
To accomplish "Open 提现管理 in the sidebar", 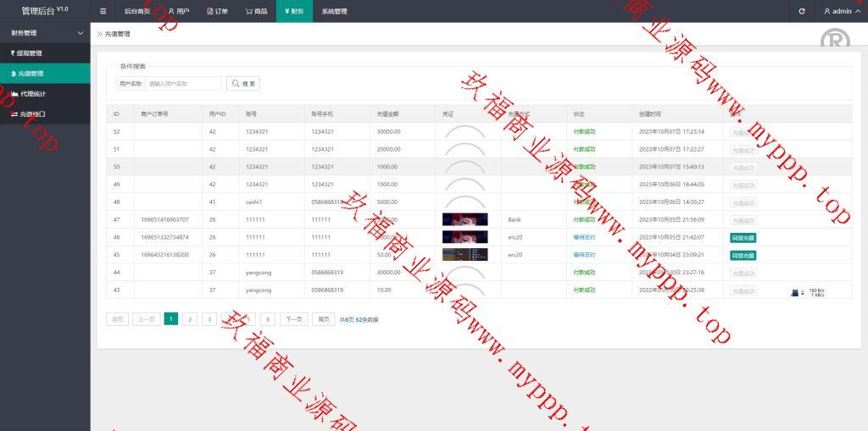I will click(x=30, y=53).
